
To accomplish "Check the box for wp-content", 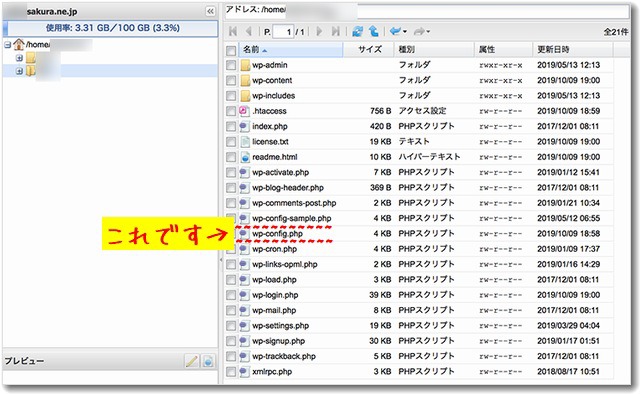I will 231,80.
